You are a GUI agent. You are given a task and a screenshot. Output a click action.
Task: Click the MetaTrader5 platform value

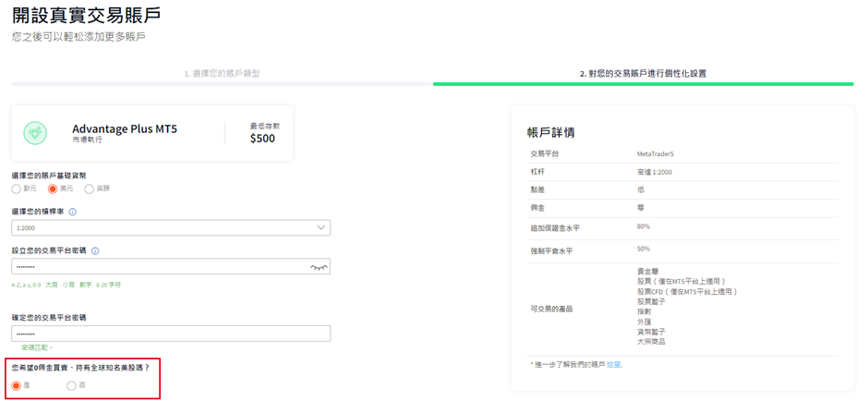pos(656,153)
